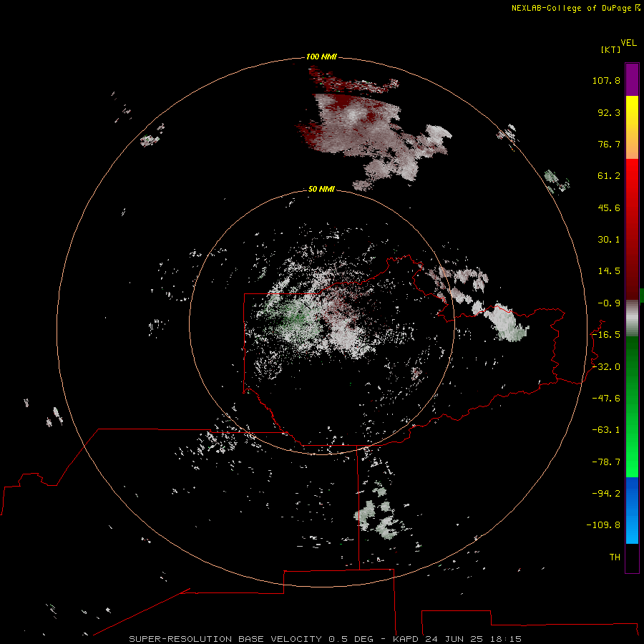This screenshot has height=644, width=644.
Task: Click the 107.8 legend value
Action: (x=606, y=80)
